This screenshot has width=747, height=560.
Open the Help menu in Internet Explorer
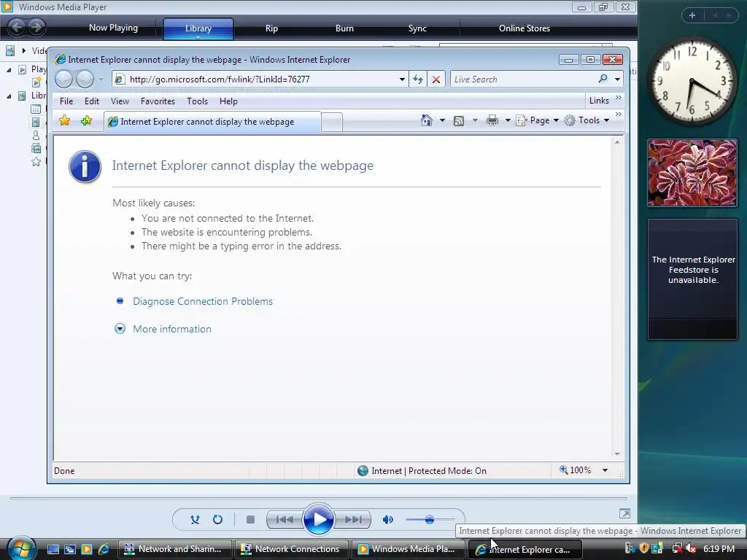(228, 101)
